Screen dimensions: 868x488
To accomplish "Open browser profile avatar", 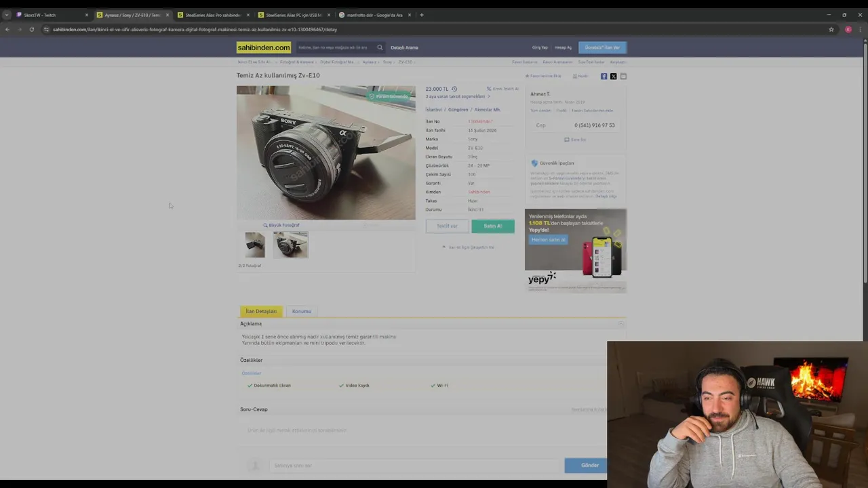I will click(x=848, y=29).
